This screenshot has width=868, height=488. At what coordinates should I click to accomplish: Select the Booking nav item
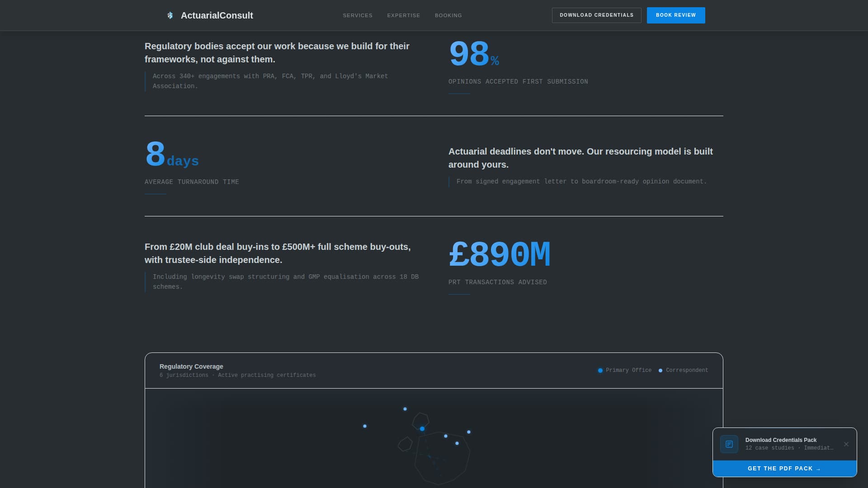448,15
